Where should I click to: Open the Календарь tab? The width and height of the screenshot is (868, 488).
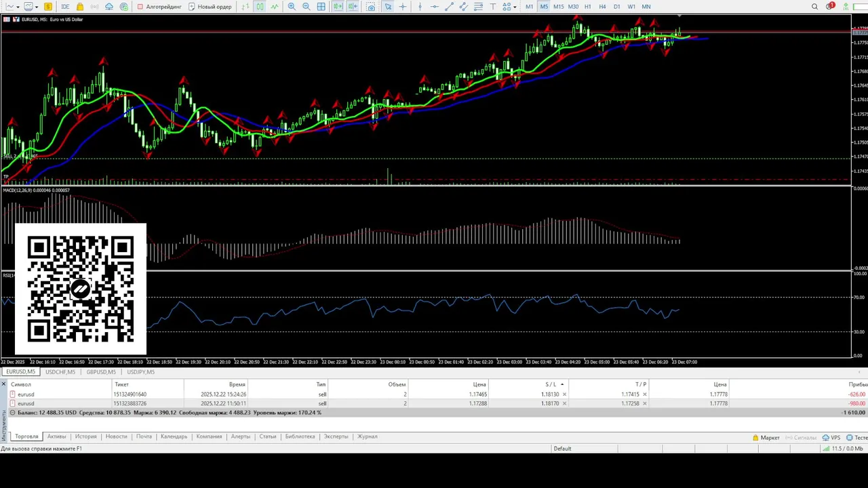click(174, 436)
